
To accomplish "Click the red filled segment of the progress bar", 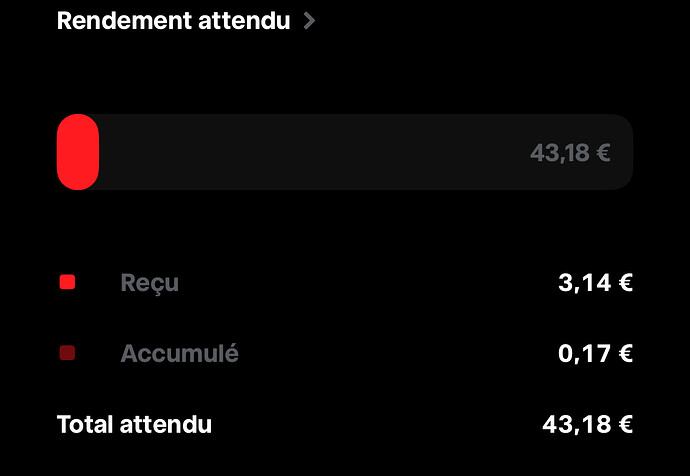I will (x=78, y=152).
